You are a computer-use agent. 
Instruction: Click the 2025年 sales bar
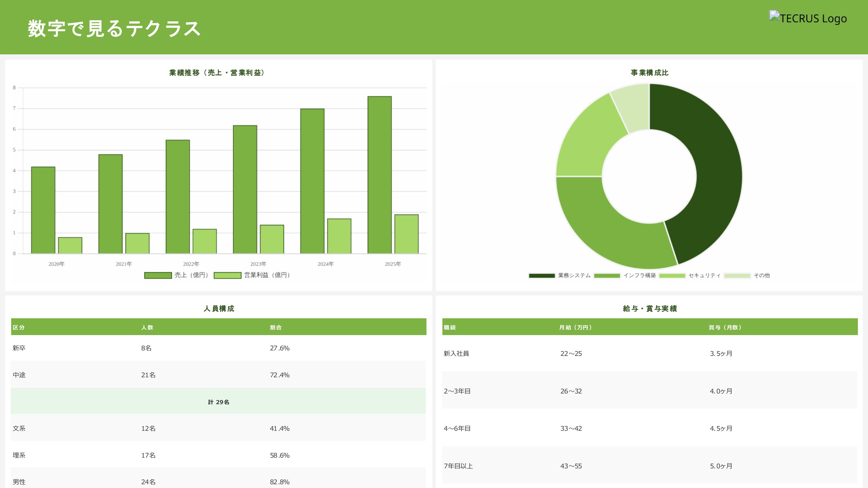tap(379, 175)
